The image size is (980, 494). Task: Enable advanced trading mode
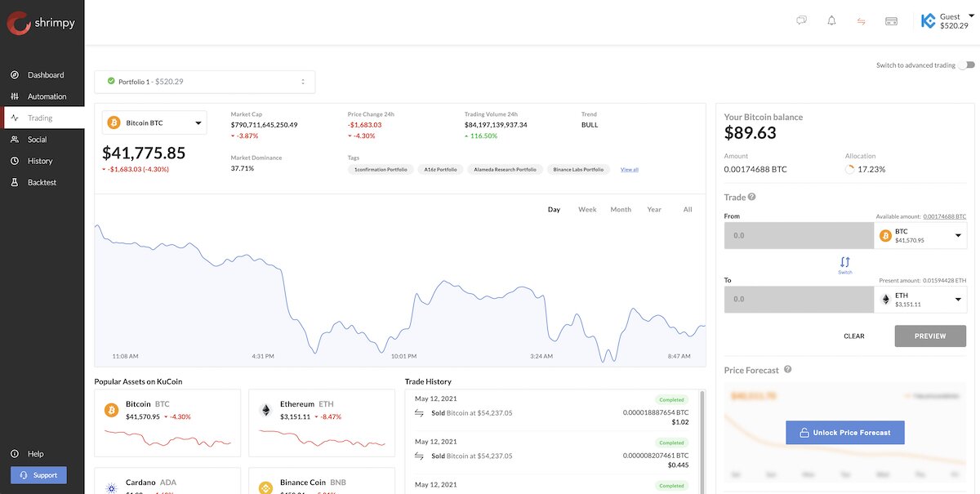tap(969, 64)
